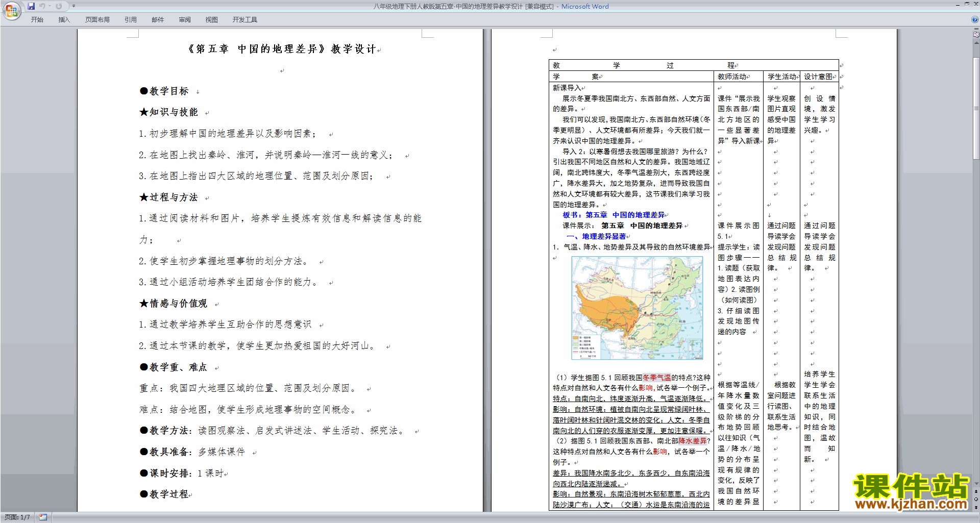Open the Office button menu

(11, 10)
